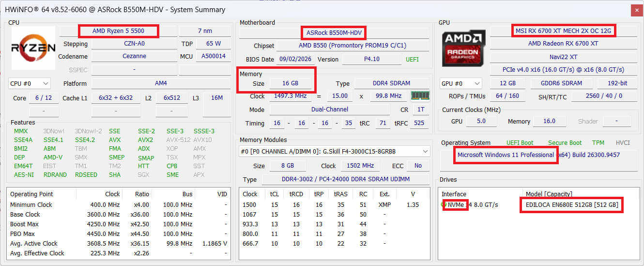Click the SSE4.2 feature label
644x266 pixels.
(x=85, y=140)
